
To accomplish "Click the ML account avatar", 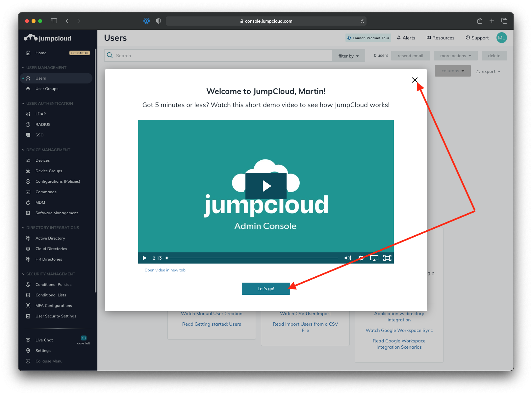I will tap(501, 38).
